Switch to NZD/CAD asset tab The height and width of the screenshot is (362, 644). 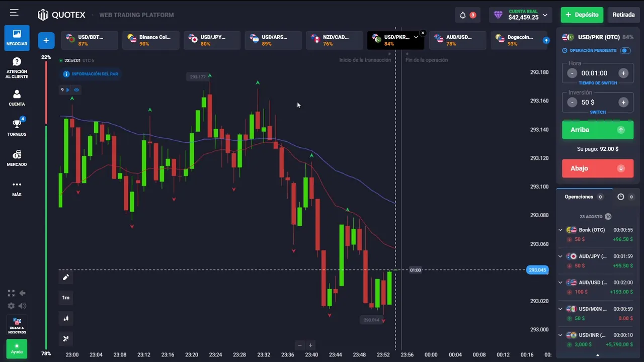(x=335, y=40)
